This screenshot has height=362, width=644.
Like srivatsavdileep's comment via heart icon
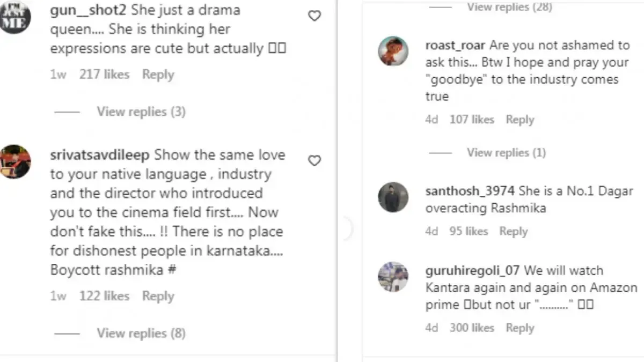tap(314, 160)
